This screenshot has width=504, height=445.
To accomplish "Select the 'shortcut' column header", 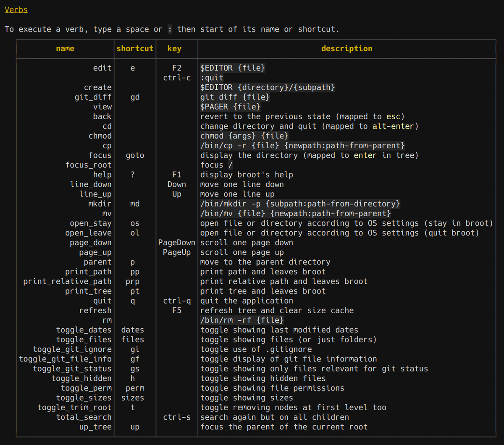I will [x=135, y=49].
